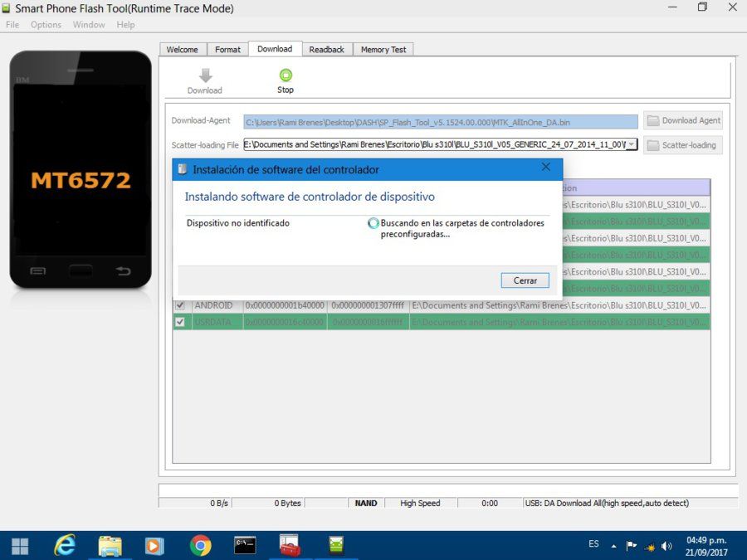Click the device setup tray icon

(x=649, y=546)
